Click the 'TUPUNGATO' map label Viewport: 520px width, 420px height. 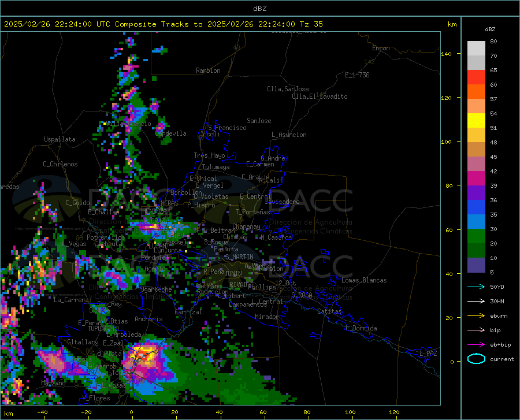tap(103, 329)
